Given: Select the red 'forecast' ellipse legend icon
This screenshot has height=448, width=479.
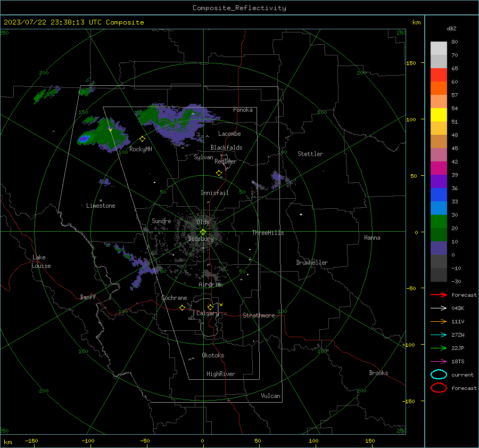Looking at the screenshot, I should pos(439,388).
